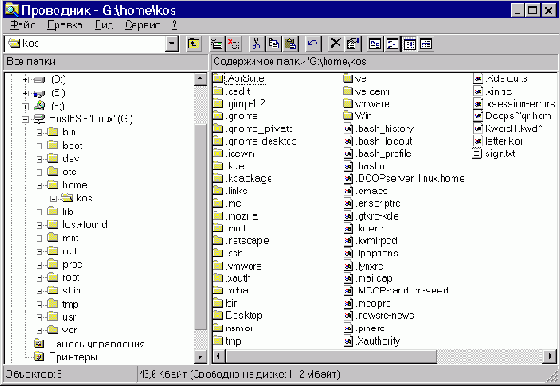This screenshot has height=386, width=560.
Task: Click the .icewm folder name
Action: click(x=240, y=154)
